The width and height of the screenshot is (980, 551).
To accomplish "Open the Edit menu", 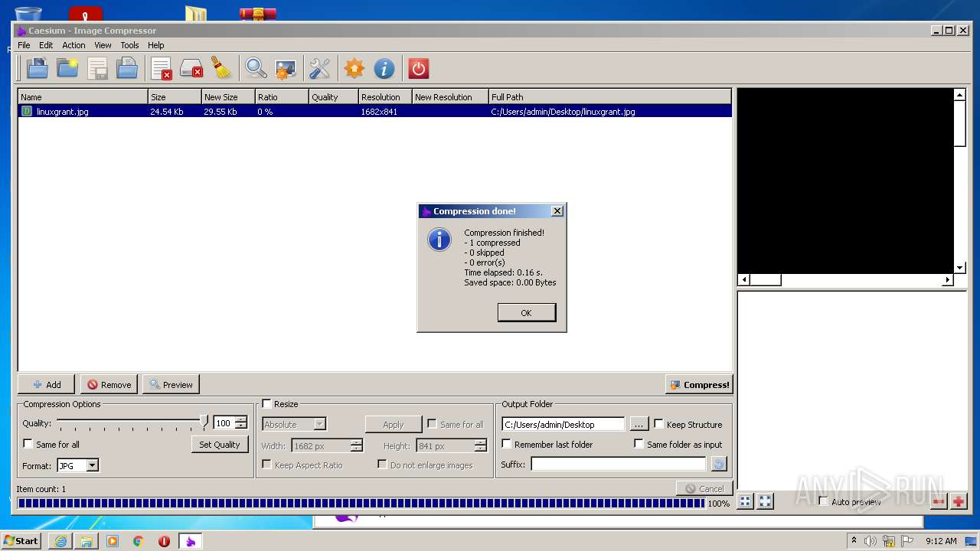I will click(46, 45).
